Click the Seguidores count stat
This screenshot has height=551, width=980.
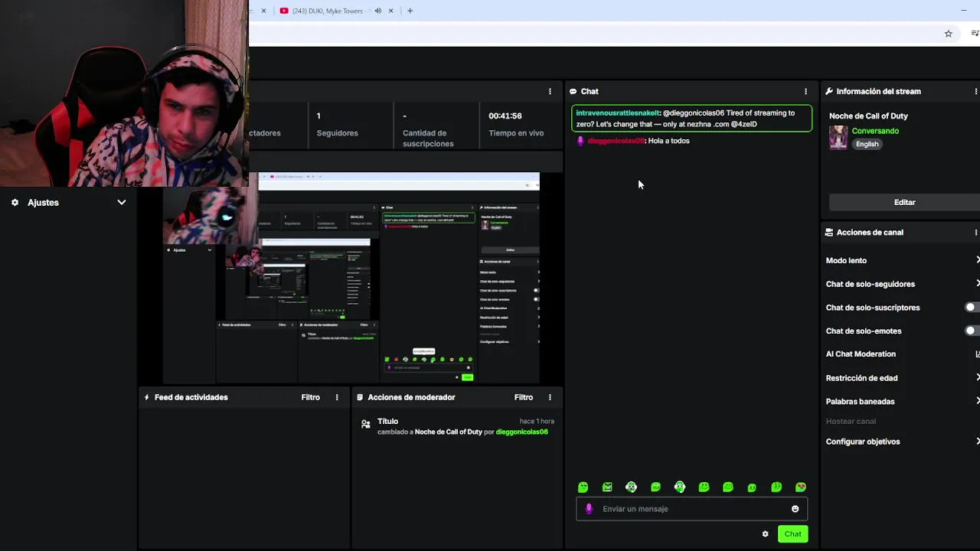pyautogui.click(x=337, y=124)
